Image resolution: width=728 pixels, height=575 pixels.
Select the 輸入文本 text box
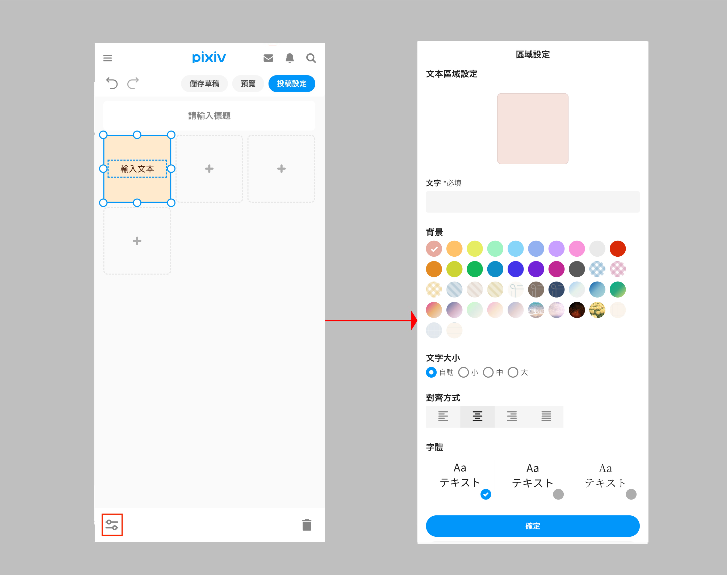pyautogui.click(x=137, y=169)
